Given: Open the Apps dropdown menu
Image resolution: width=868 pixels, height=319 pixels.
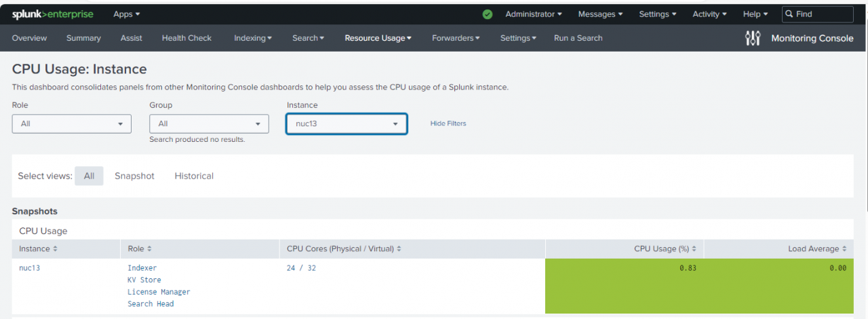Looking at the screenshot, I should click(127, 14).
